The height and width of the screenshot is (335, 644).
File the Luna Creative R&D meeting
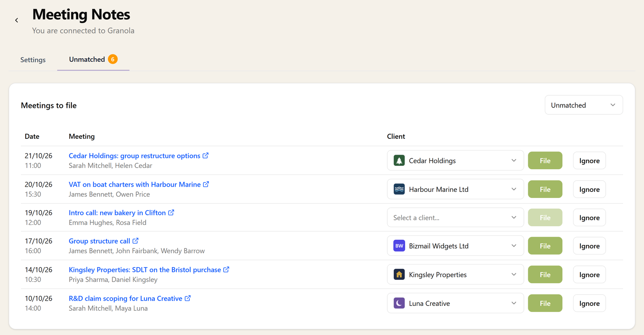coord(545,303)
